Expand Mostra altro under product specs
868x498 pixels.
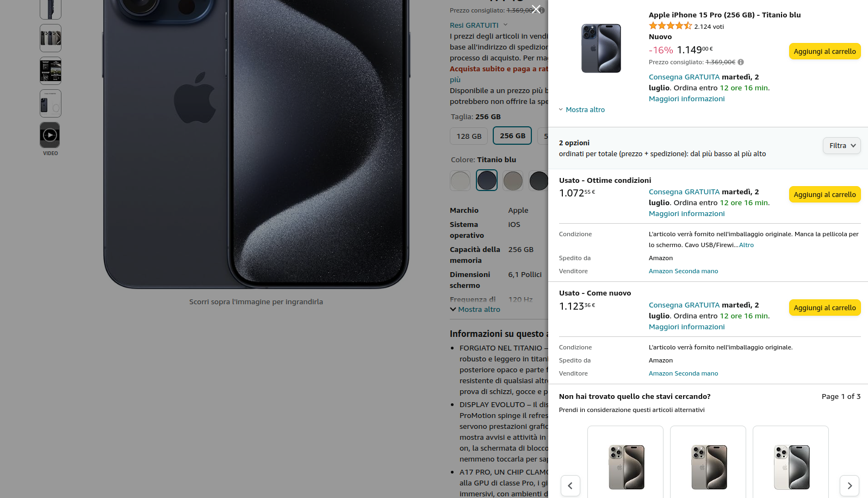coord(475,309)
